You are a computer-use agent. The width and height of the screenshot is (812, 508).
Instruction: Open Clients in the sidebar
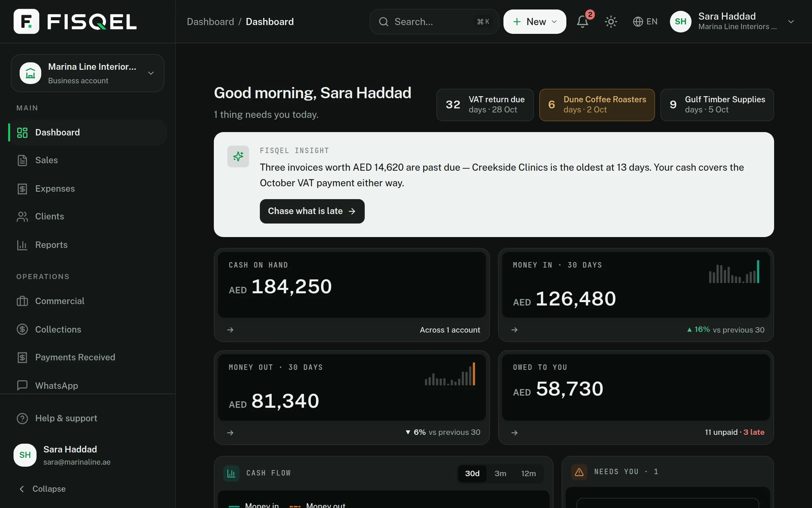(88, 216)
